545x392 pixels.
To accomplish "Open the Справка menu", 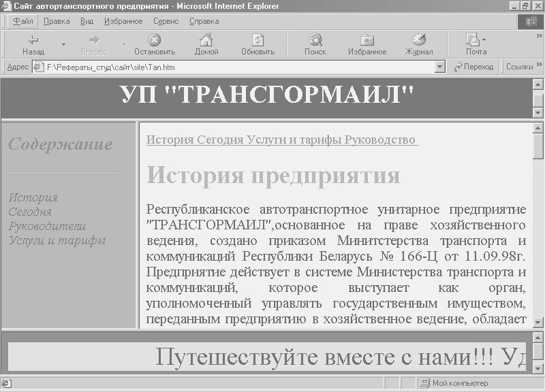I will coord(204,21).
